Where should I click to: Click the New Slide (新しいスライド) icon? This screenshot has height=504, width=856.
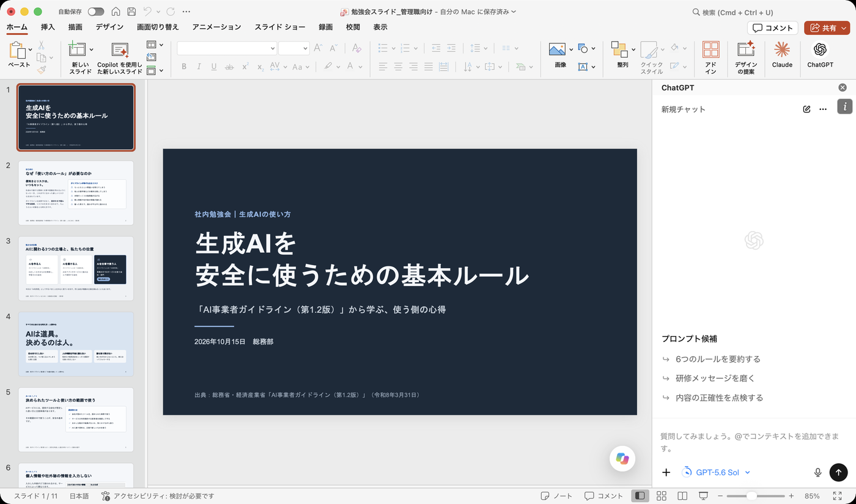(78, 50)
